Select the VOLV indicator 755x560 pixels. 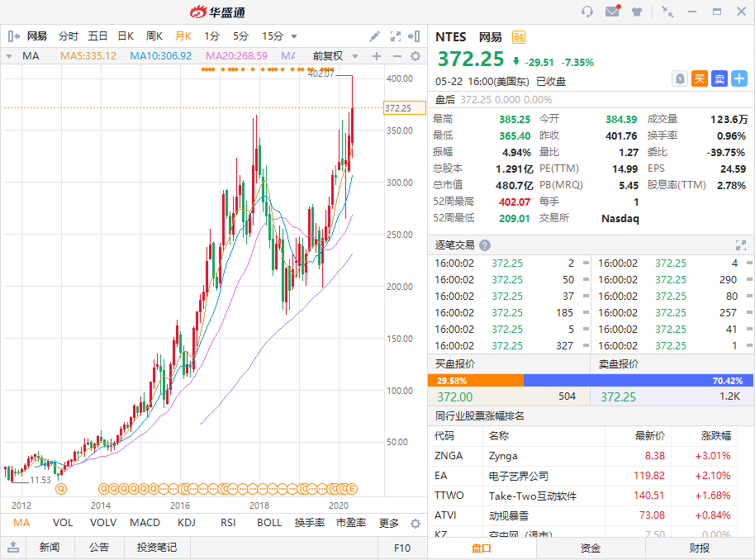coord(103,523)
